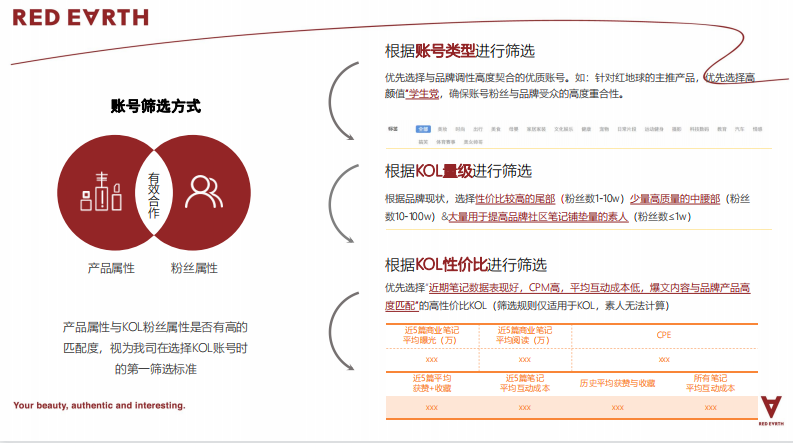Select the 家居家装 tag

536,129
